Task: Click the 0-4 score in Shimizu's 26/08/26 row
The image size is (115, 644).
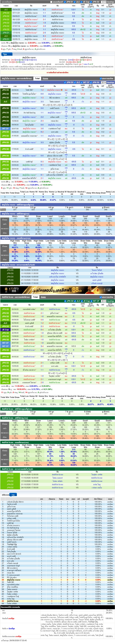Action: point(42,330)
